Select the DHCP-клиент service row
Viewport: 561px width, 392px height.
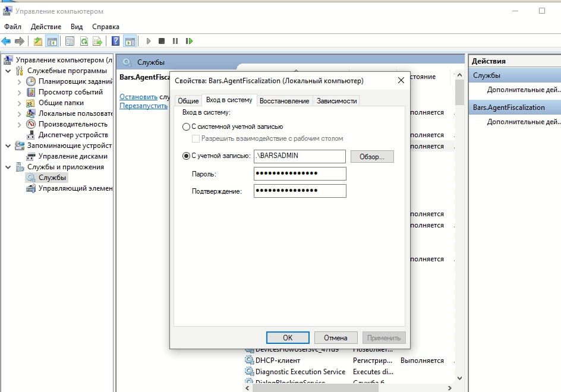(278, 361)
